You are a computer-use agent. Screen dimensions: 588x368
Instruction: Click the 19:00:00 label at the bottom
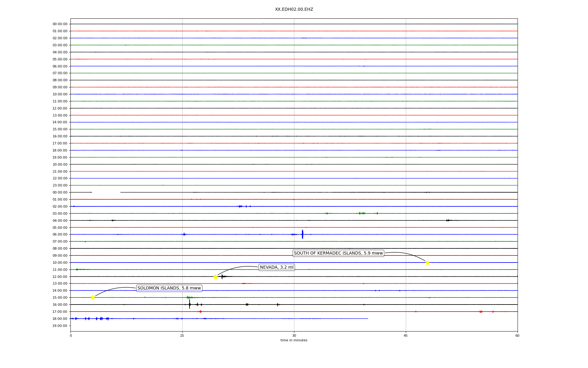pos(60,326)
